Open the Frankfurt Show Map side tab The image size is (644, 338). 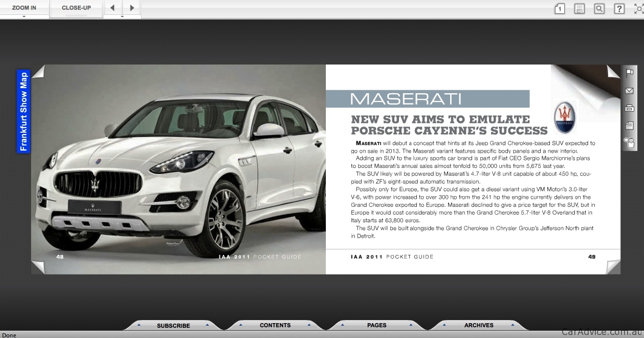pyautogui.click(x=24, y=112)
